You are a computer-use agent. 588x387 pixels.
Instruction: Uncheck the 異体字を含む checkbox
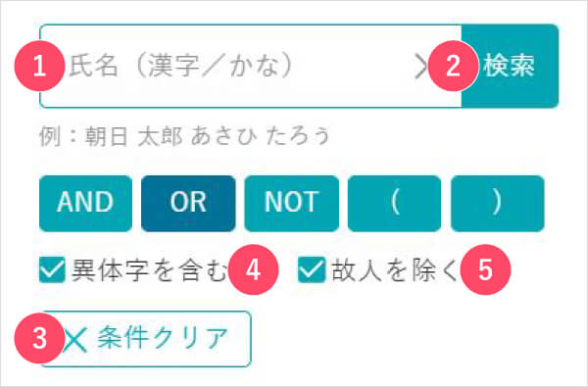(x=52, y=269)
